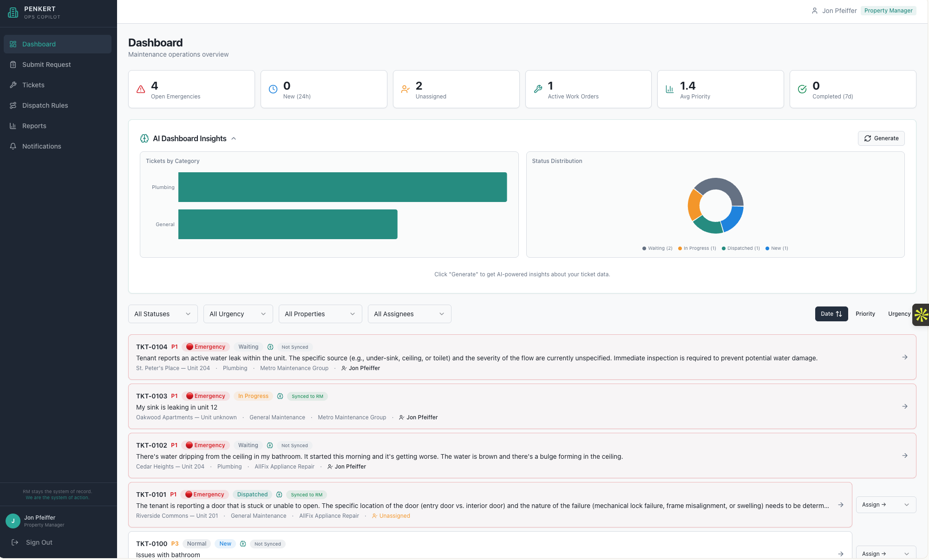Open the Assign dropdown for TKT-0101
The image size is (929, 560).
885,505
